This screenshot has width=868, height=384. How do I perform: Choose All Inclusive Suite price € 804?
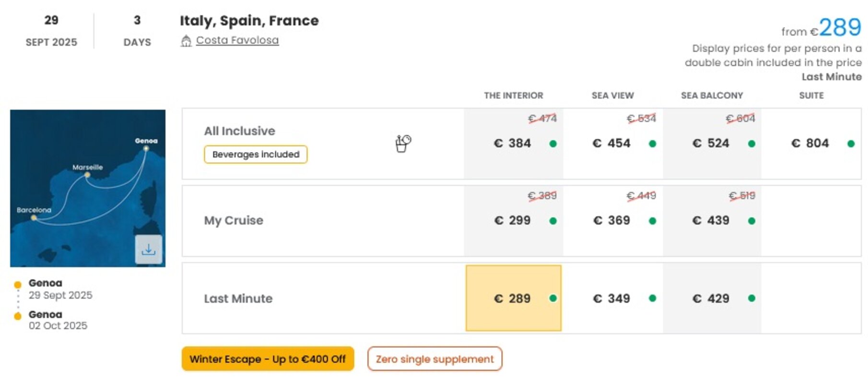[x=811, y=144]
